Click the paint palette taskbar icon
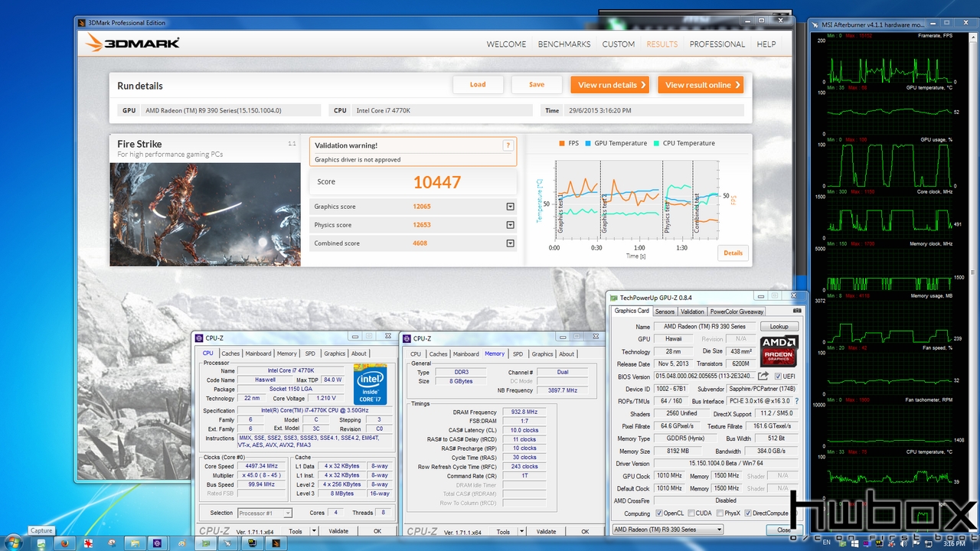This screenshot has width=980, height=551. point(181,543)
